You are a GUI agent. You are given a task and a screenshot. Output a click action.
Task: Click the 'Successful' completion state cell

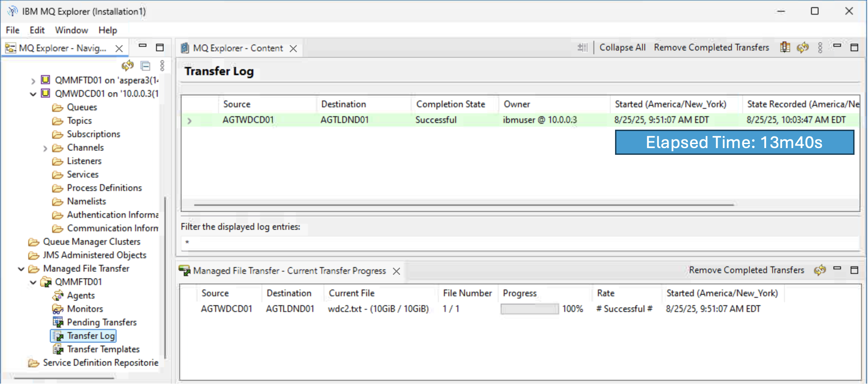[436, 120]
